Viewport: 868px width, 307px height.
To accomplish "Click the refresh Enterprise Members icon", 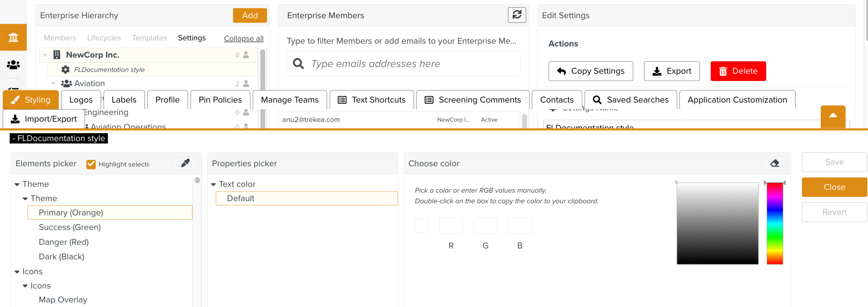I will pos(517,15).
